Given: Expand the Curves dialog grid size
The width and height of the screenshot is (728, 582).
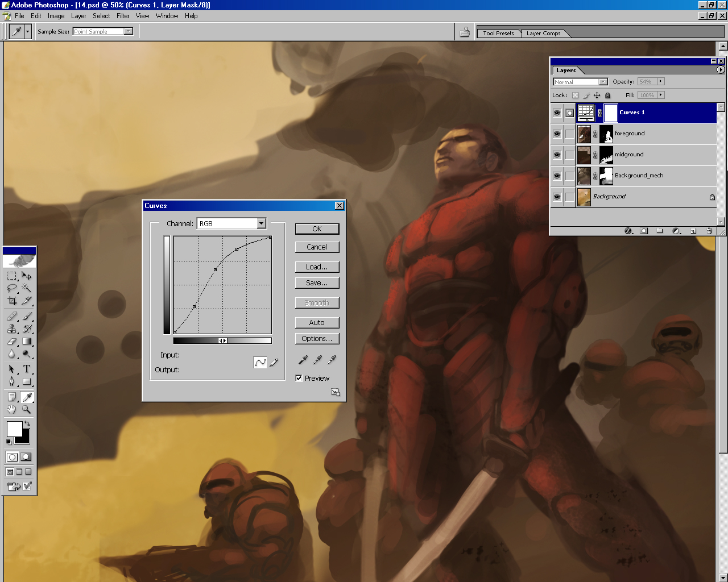Looking at the screenshot, I should (336, 392).
